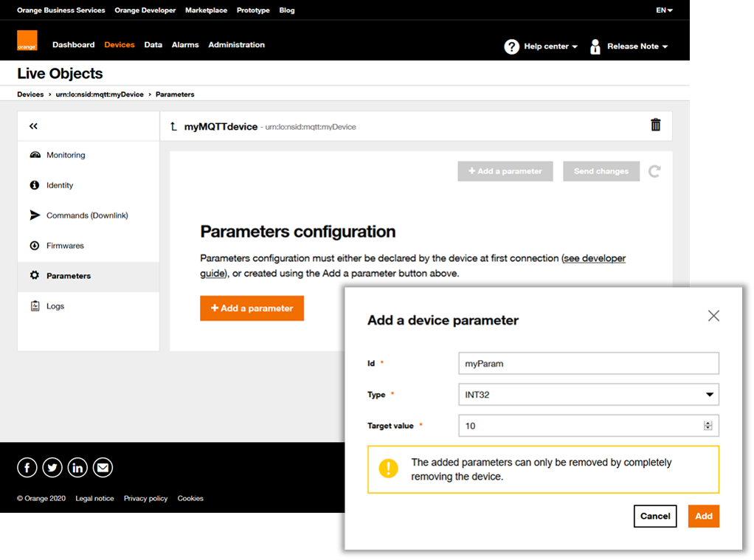Click the orange Add a parameter button
This screenshot has width=754, height=560.
click(252, 308)
